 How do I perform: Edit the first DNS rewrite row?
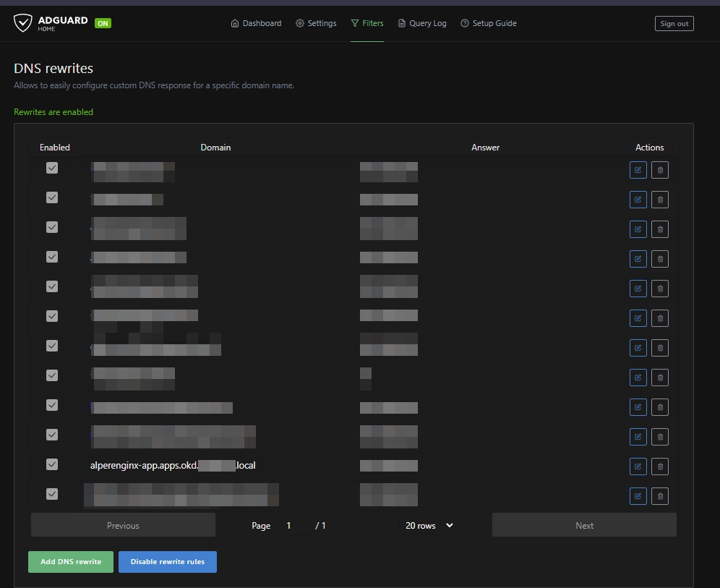638,170
